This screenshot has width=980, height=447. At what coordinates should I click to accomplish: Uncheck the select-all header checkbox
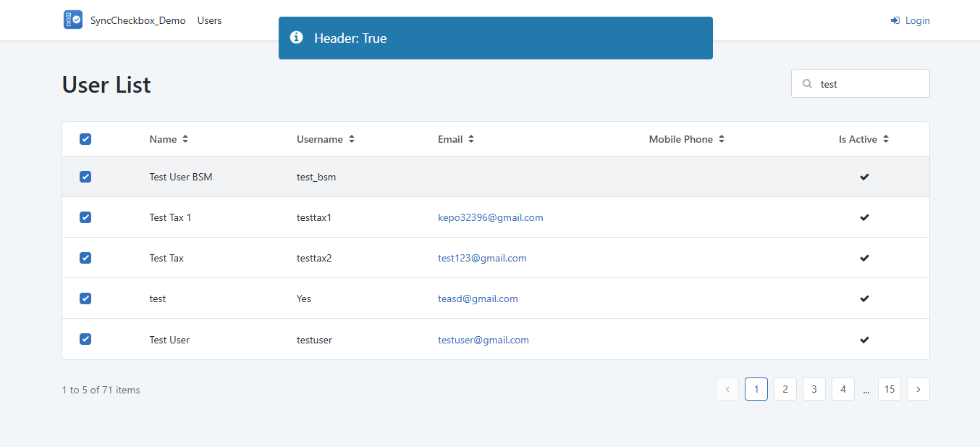85,139
